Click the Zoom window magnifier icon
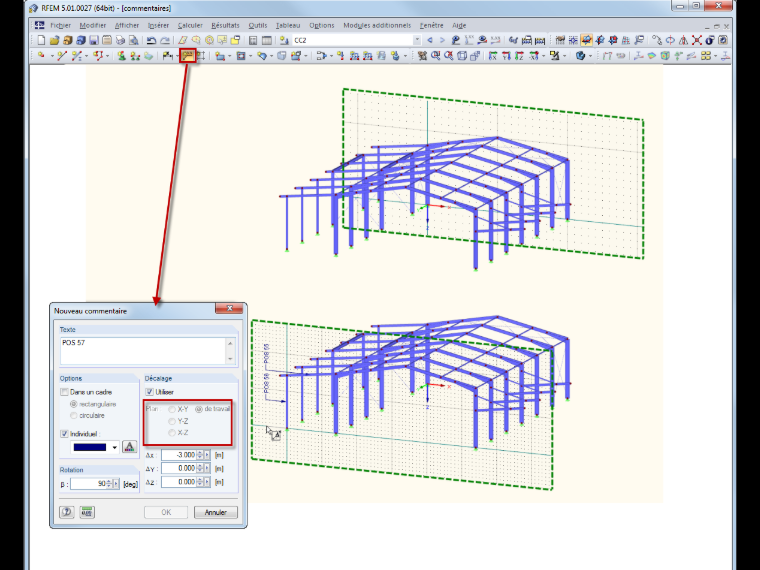 [x=436, y=56]
